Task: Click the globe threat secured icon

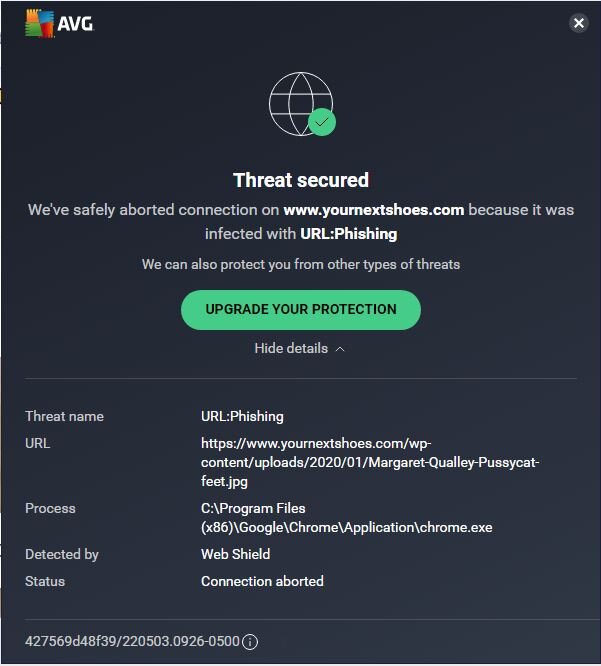Action: tap(298, 104)
